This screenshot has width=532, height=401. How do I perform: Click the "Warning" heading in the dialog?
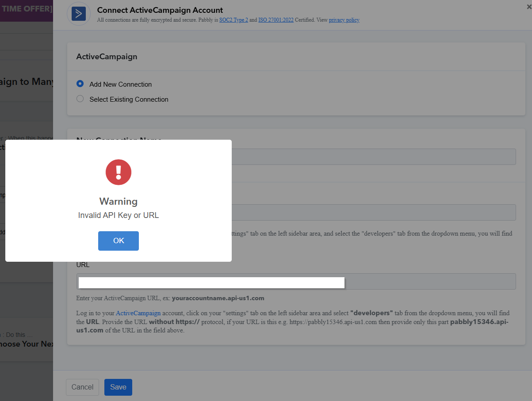click(x=119, y=201)
